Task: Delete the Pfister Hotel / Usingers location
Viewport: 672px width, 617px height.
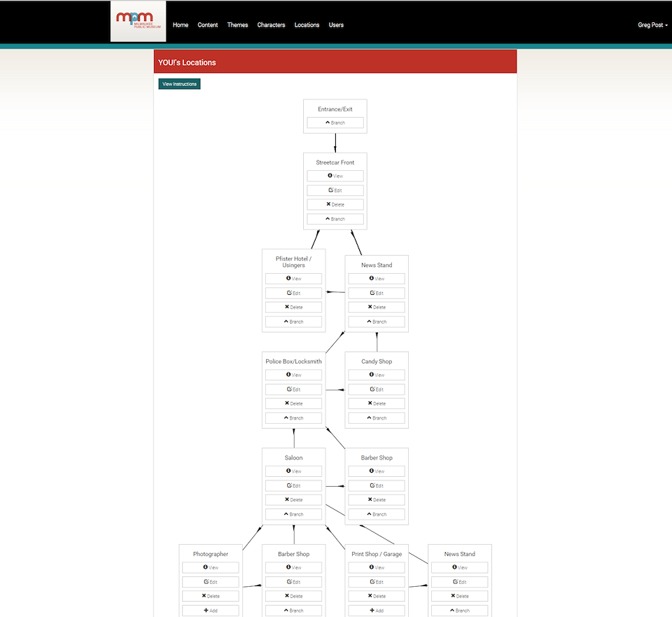Action: tap(293, 307)
